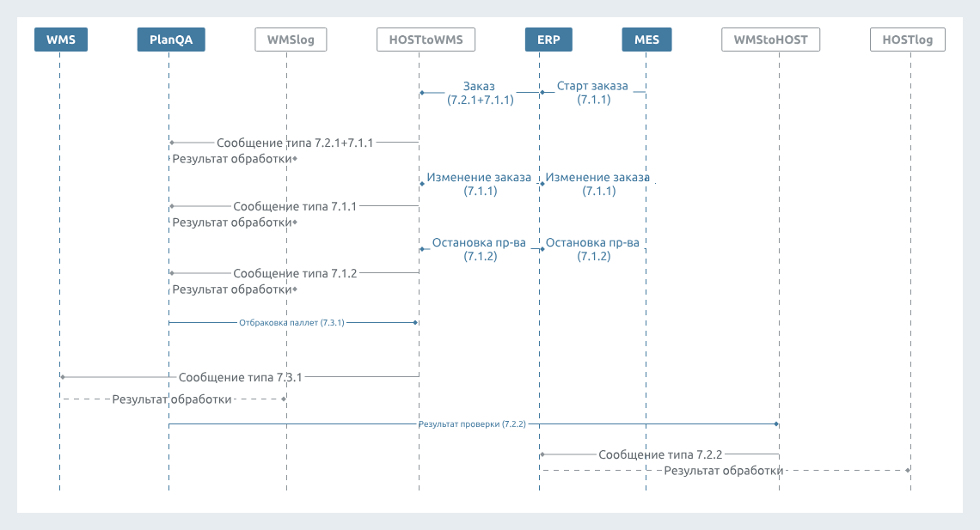Select the HOSTtoWMS participant header
This screenshot has width=980, height=530.
426,40
